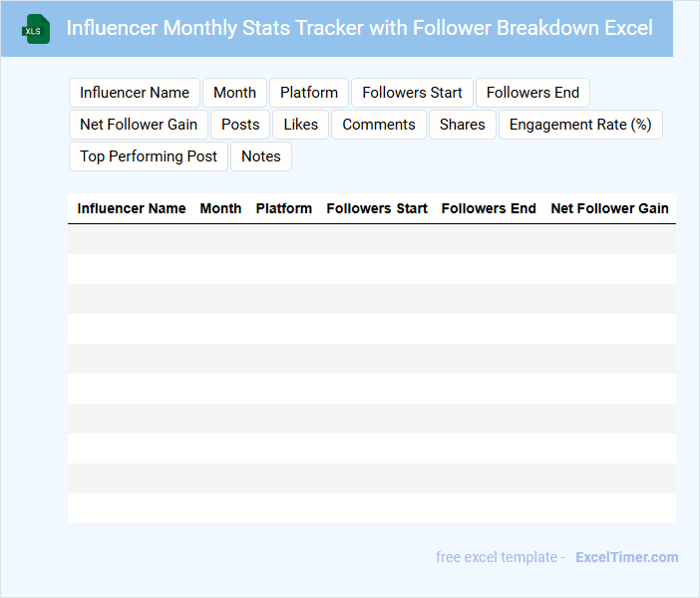The image size is (700, 598).
Task: Select the Platform tag
Action: tap(309, 93)
